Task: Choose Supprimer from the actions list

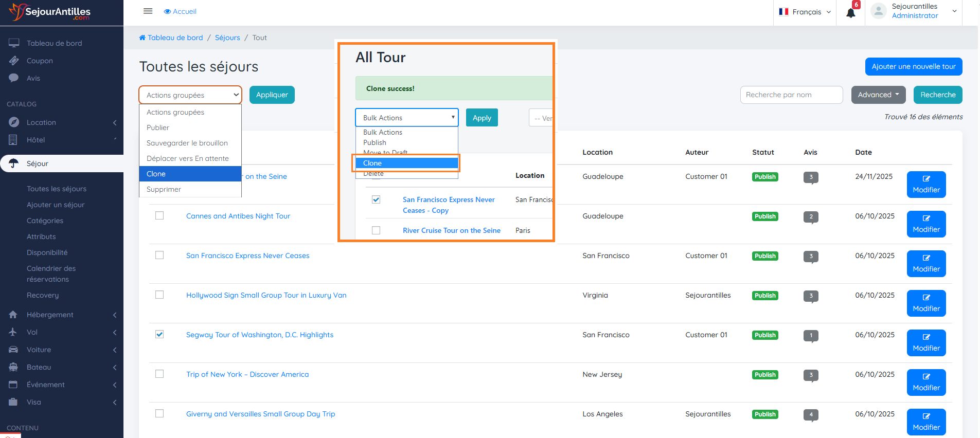Action: coord(164,189)
